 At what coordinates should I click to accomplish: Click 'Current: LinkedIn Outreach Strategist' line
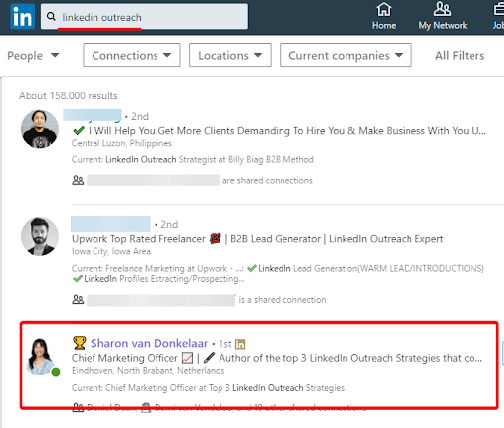click(193, 159)
